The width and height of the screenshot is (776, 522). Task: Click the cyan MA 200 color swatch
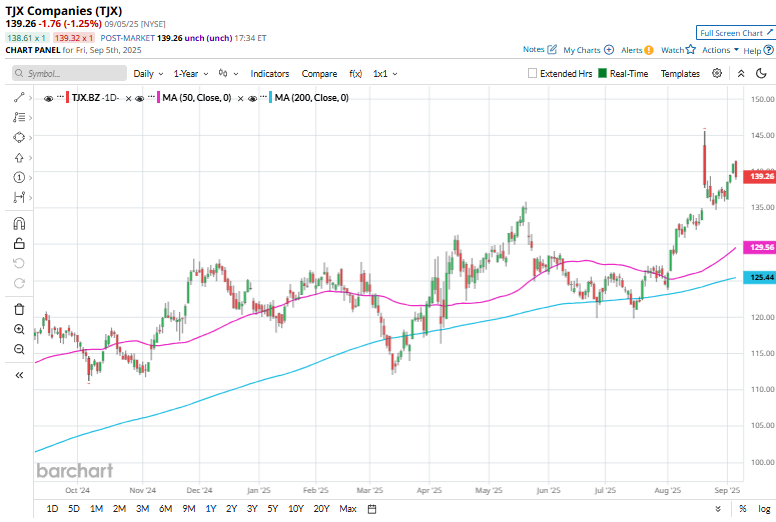click(x=271, y=97)
